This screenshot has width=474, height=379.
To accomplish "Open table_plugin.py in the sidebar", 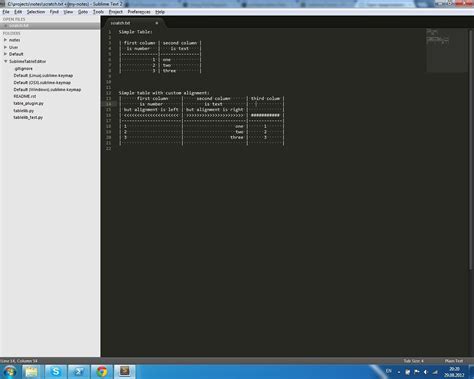I will tap(28, 103).
